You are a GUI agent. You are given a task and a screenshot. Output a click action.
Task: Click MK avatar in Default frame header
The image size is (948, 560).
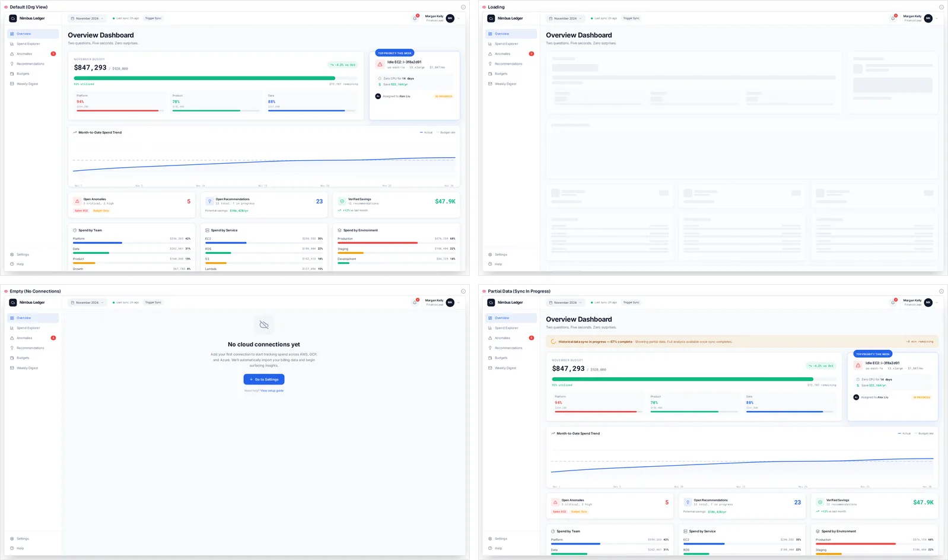(450, 18)
